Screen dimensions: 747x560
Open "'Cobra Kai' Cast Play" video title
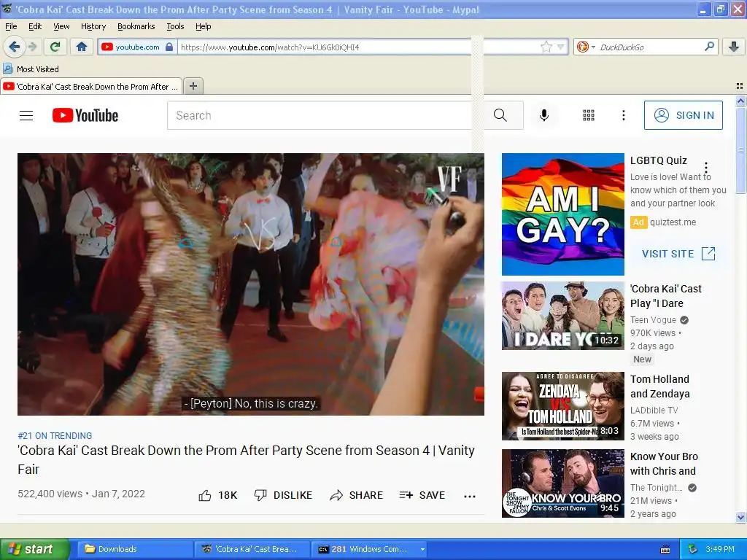(x=665, y=296)
